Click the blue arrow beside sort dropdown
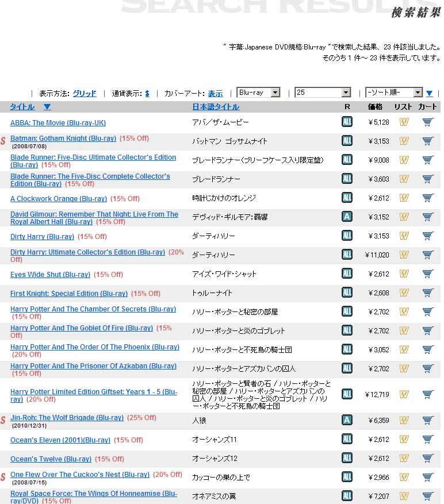The height and width of the screenshot is (504, 444). [429, 94]
